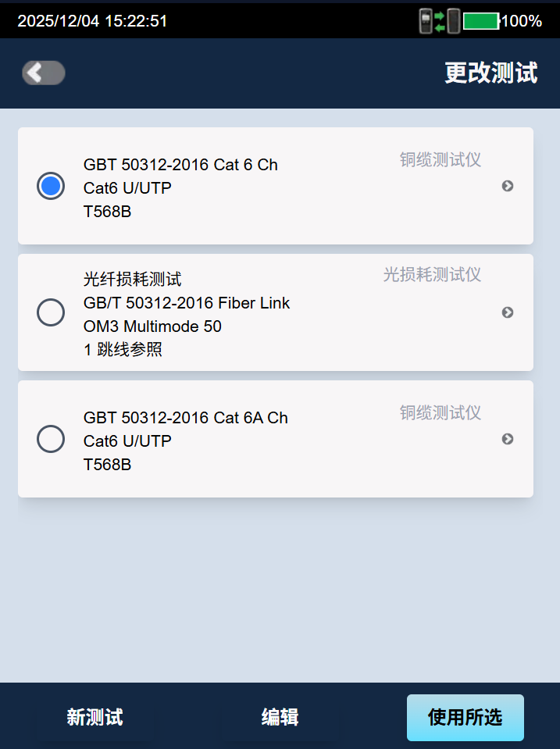This screenshot has height=749, width=560.
Task: Tap the right device icon near battery
Action: [454, 21]
